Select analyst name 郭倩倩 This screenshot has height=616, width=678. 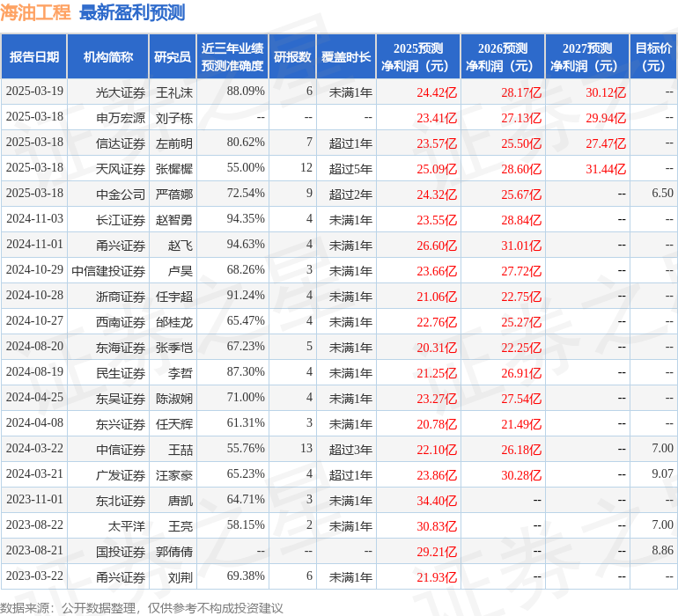(x=174, y=552)
